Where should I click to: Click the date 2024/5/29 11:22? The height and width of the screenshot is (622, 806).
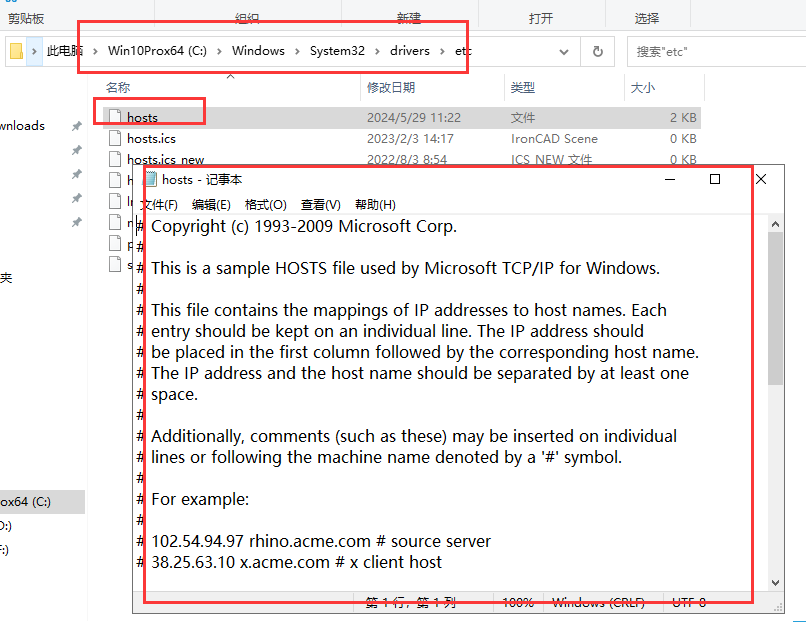[414, 118]
